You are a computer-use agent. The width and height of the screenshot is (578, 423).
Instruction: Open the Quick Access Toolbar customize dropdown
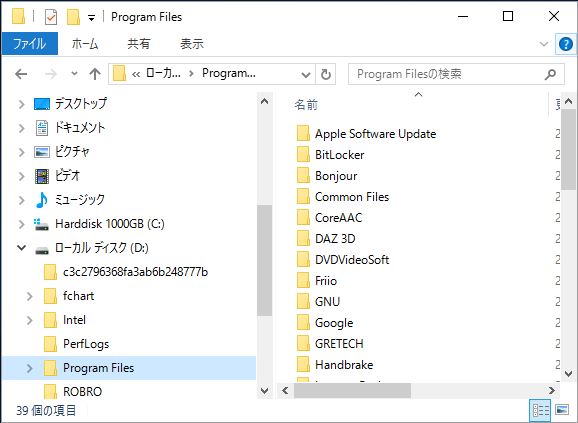click(91, 18)
